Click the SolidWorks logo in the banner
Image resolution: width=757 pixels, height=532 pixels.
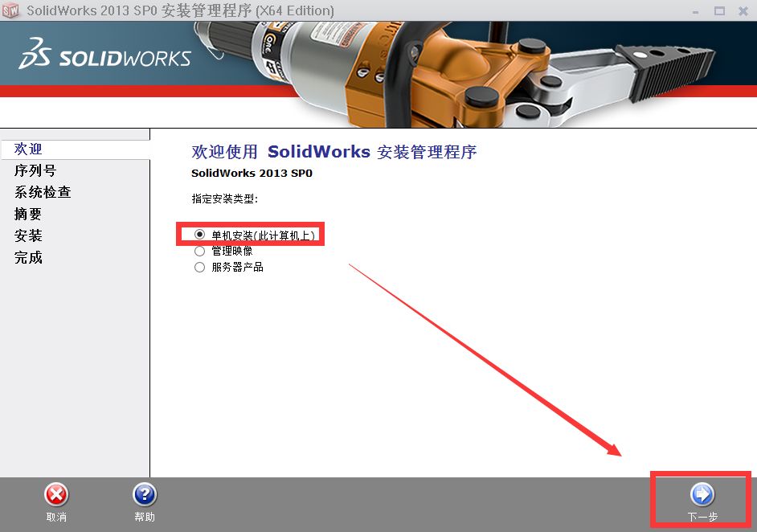pos(105,54)
